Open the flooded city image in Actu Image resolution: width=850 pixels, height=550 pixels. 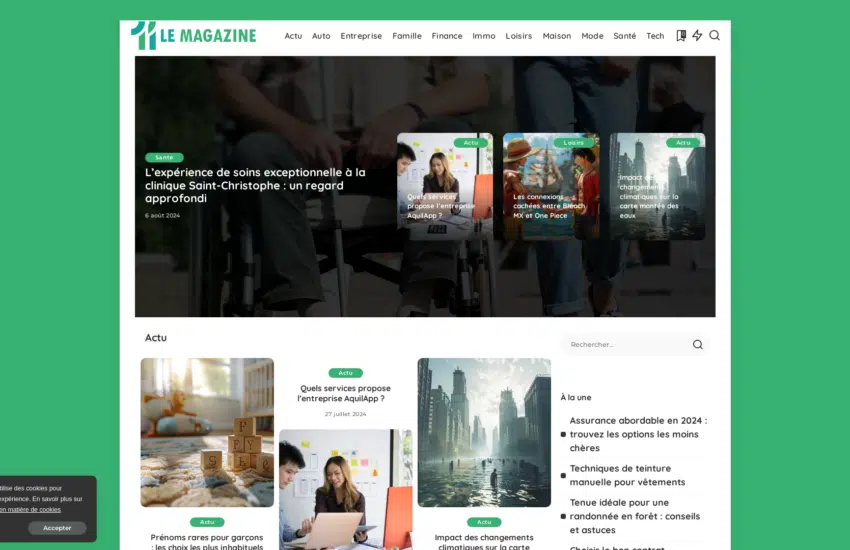(x=484, y=432)
